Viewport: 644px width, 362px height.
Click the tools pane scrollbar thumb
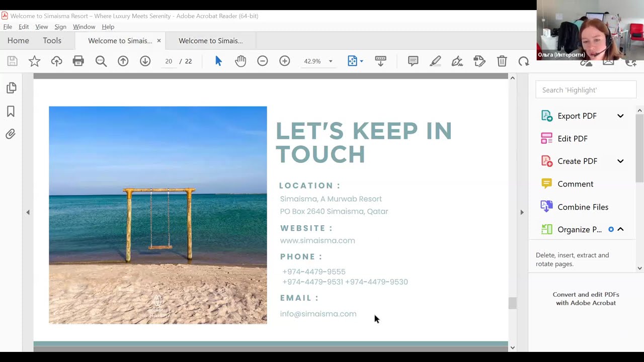640,148
